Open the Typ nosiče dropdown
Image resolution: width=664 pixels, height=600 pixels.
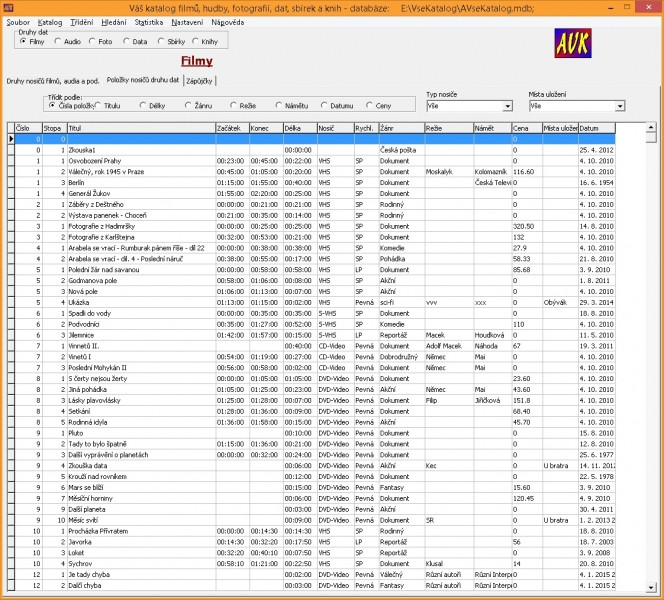click(507, 106)
